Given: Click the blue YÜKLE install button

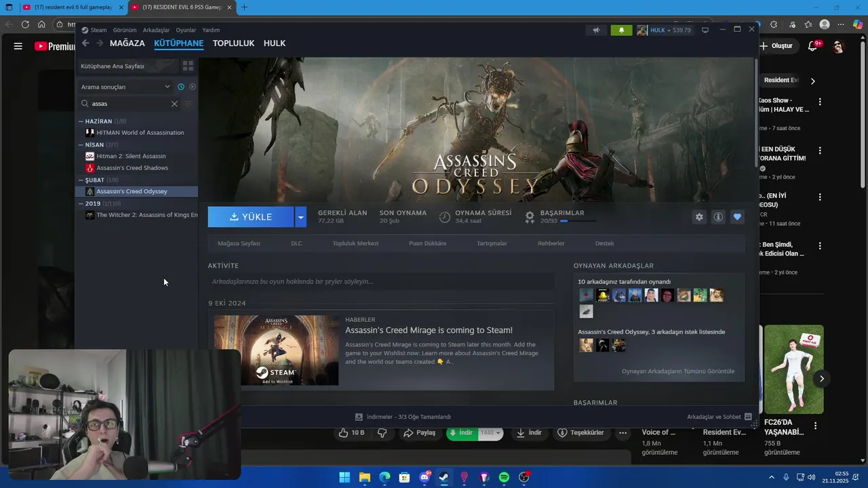Looking at the screenshot, I should [251, 217].
